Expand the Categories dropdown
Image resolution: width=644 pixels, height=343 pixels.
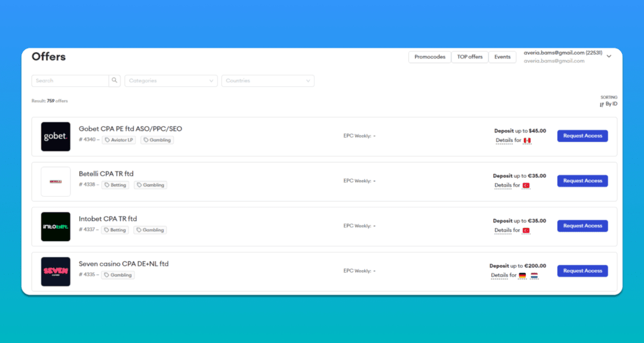coord(171,80)
